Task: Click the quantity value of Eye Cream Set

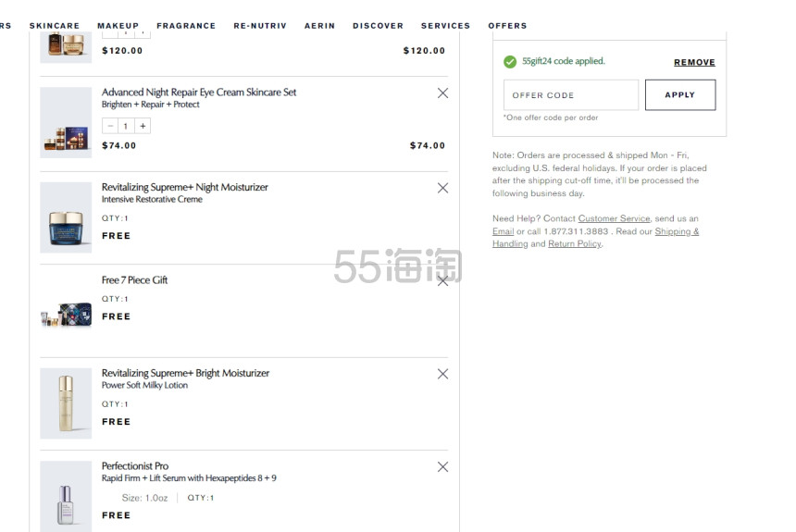Action: 126,126
